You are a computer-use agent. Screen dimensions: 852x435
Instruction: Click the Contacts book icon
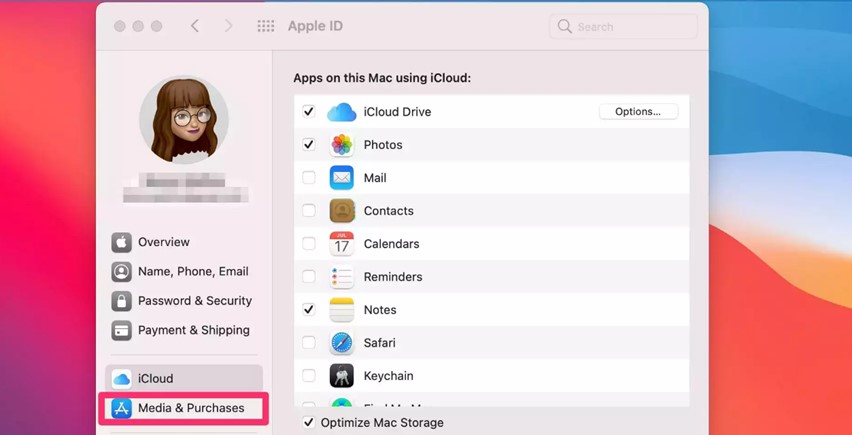click(342, 211)
